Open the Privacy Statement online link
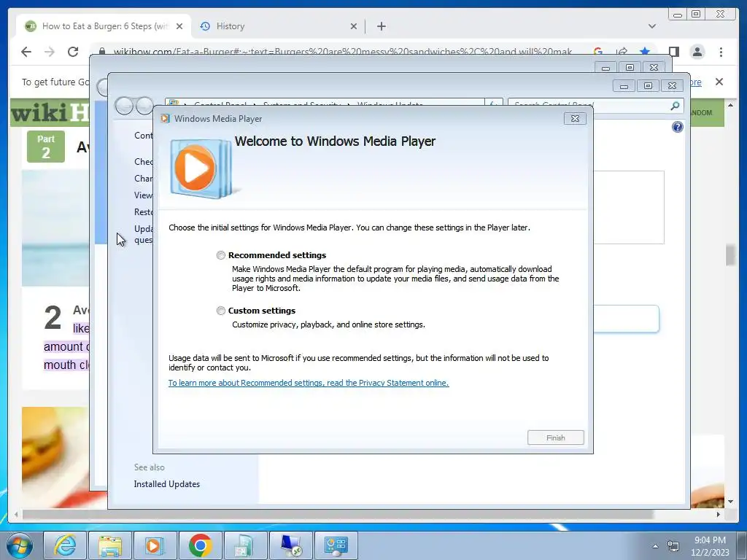747x560 pixels. tap(309, 383)
